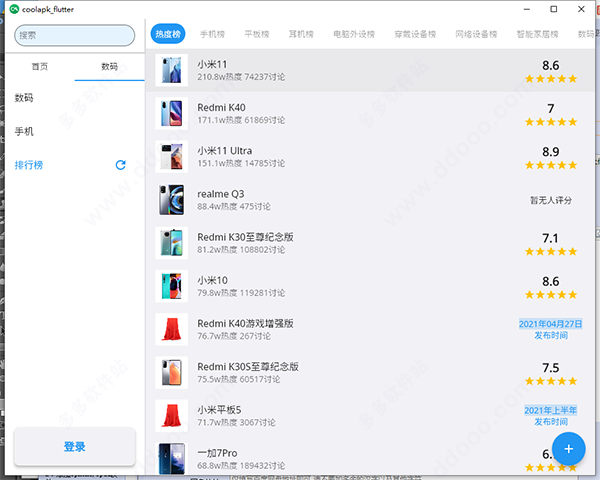Click the 8.9 rating of 小米11 Ultra
This screenshot has width=600, height=480.
click(x=551, y=152)
